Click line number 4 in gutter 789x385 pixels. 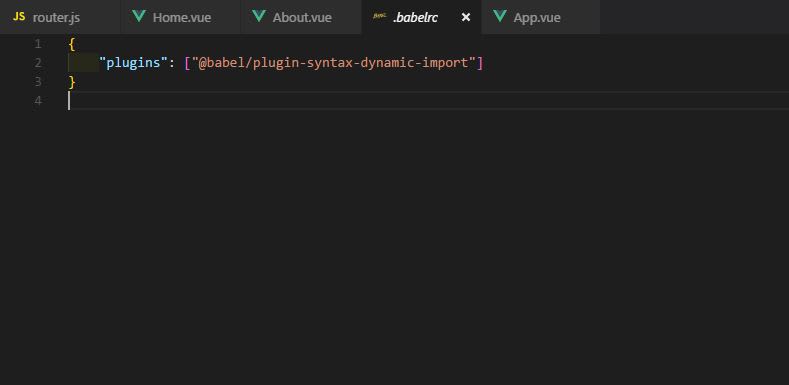[x=38, y=101]
